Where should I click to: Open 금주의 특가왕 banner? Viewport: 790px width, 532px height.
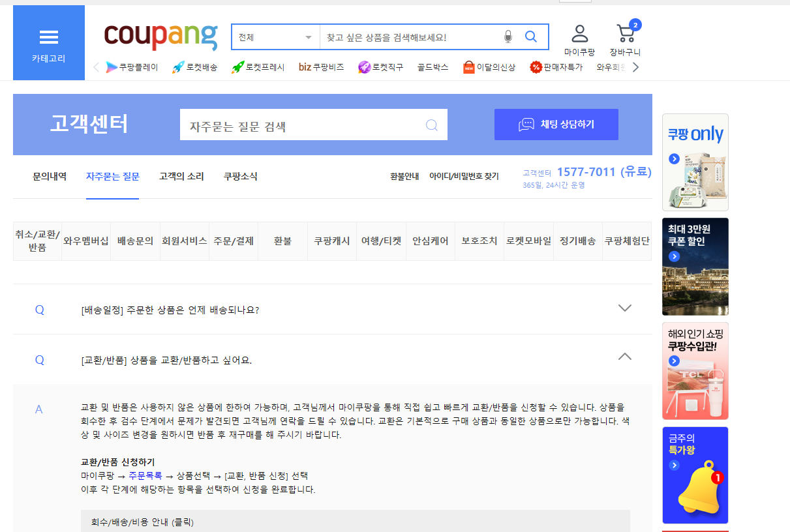point(695,475)
